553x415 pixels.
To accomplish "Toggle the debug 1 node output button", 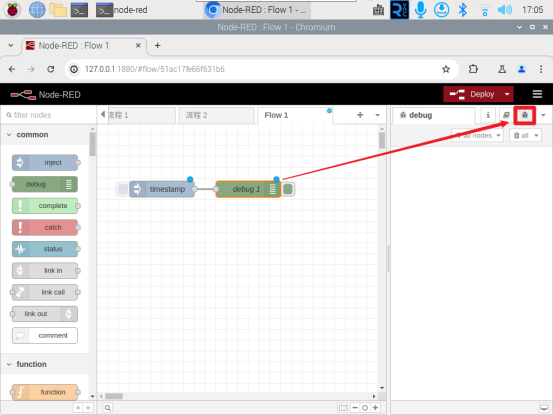I will tap(288, 189).
